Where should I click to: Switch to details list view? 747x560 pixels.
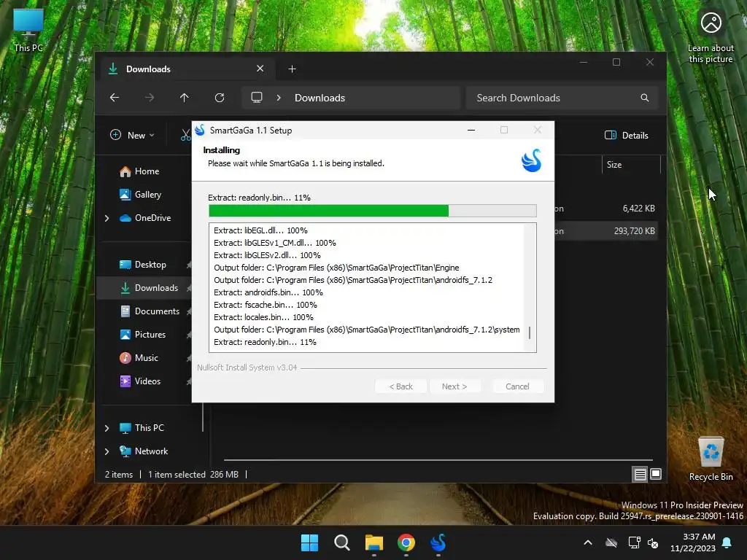click(x=640, y=474)
